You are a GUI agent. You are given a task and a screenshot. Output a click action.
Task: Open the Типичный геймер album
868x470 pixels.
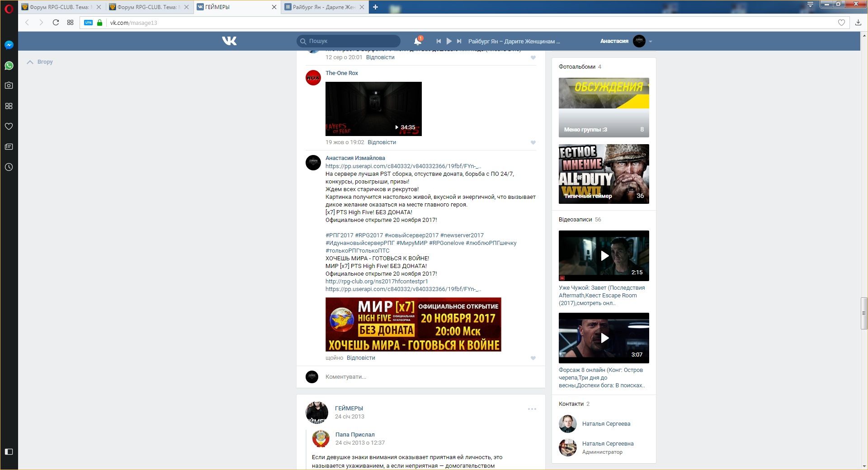coord(604,174)
